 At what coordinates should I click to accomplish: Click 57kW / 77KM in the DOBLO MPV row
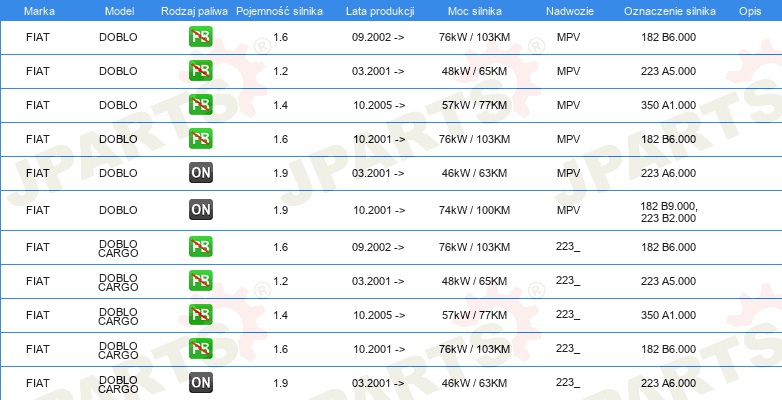click(474, 105)
